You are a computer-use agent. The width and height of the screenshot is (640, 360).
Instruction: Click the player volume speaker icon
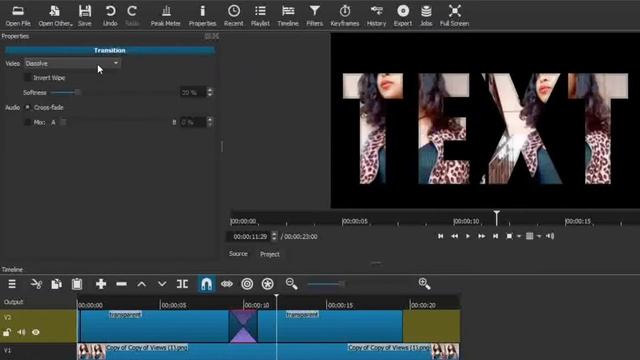[x=550, y=236]
